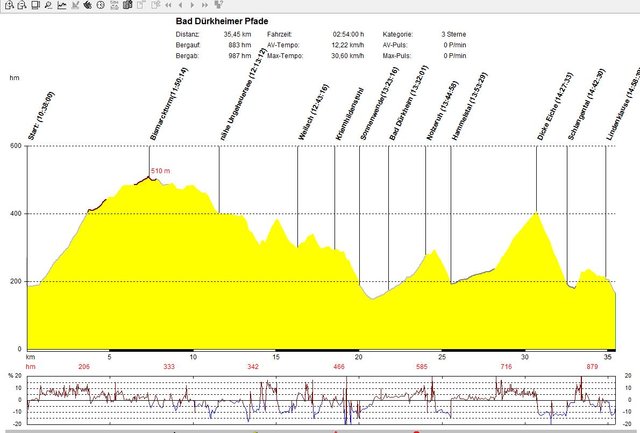Image resolution: width=640 pixels, height=433 pixels.
Task: Select the Notzaruh waypoint label
Action: point(442,111)
